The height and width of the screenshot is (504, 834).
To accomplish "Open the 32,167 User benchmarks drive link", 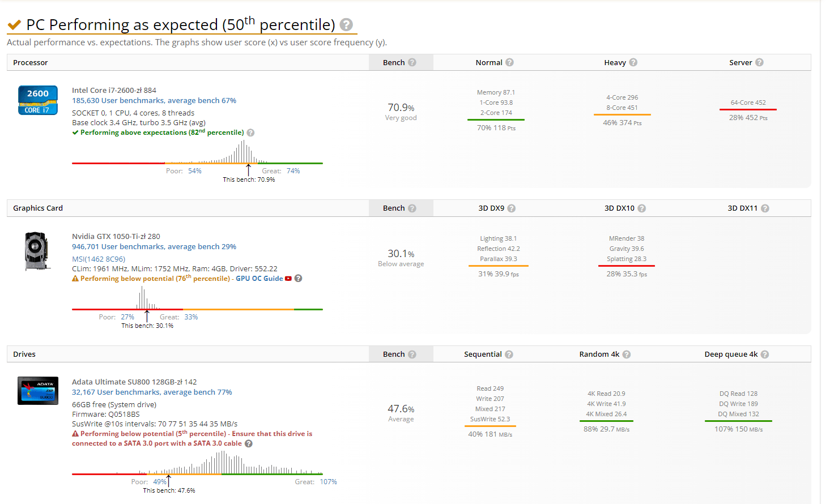I will coord(152,392).
